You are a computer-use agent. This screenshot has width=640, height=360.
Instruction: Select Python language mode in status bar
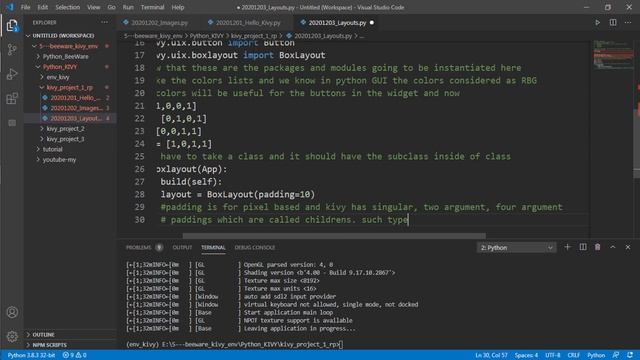pos(596,355)
